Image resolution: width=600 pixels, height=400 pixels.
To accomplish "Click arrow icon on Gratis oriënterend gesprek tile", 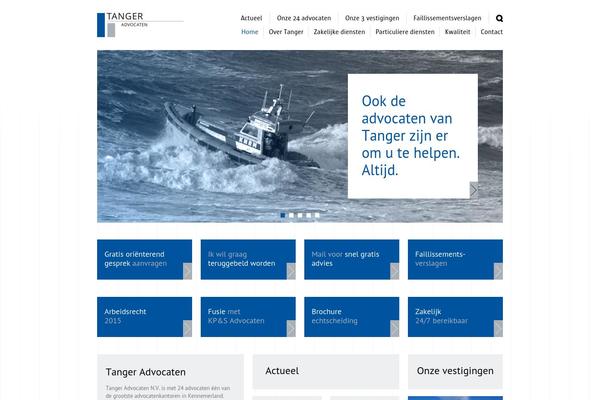I will pos(188,271).
